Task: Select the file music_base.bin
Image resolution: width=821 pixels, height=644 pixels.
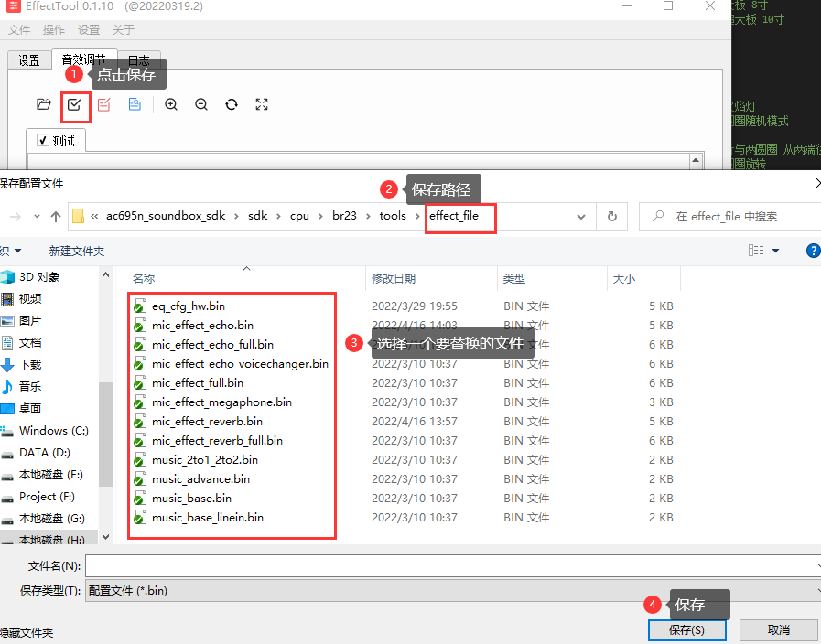Action: (191, 499)
